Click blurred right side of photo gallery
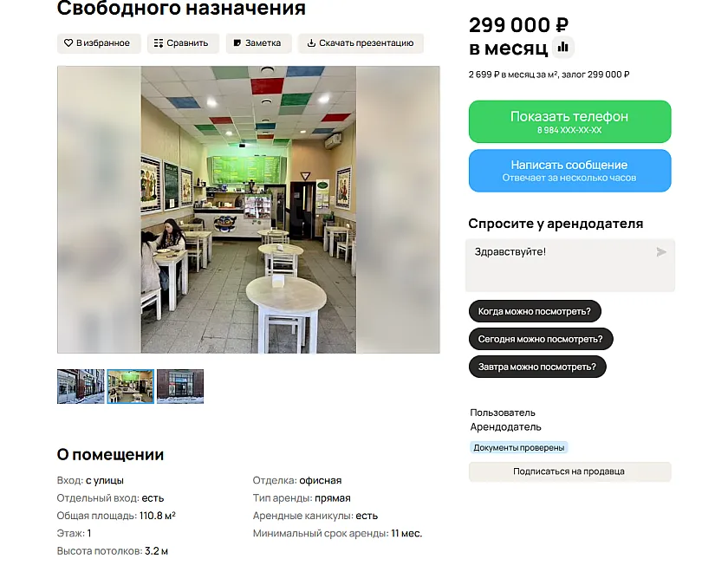Screen dimensions: 728x572 pos(398,210)
